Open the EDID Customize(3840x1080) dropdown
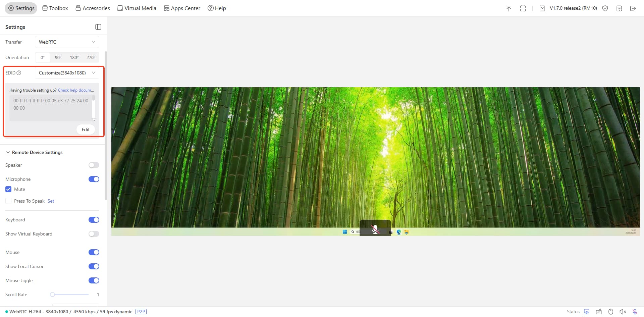 coord(67,73)
